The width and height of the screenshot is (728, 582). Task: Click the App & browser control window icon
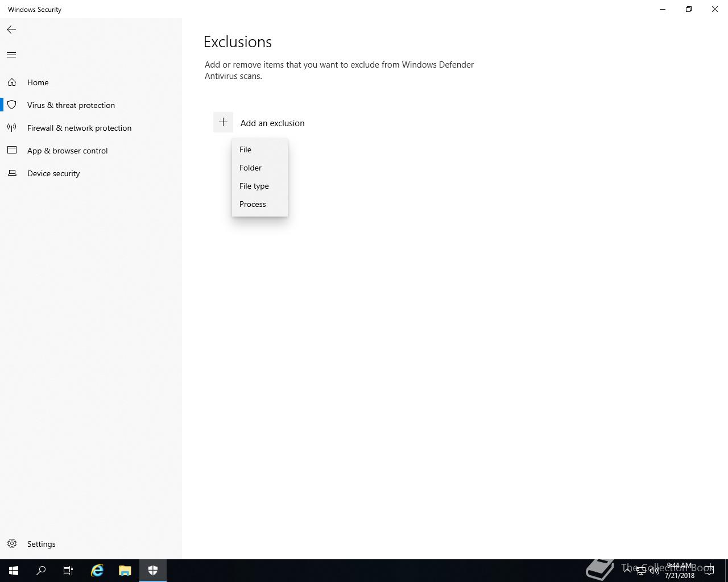tap(12, 151)
